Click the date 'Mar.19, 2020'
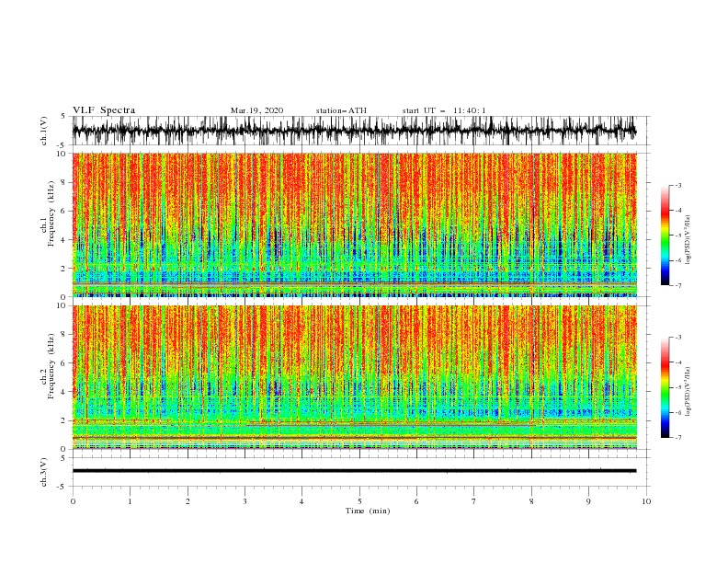Screen dimensions: 728x563 [x=256, y=110]
